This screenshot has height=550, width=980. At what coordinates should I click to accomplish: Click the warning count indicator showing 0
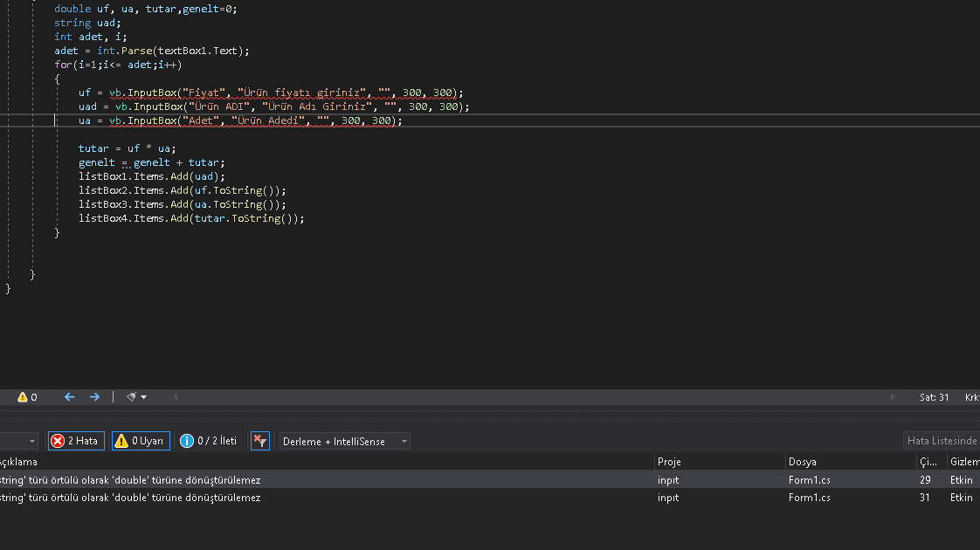(27, 397)
